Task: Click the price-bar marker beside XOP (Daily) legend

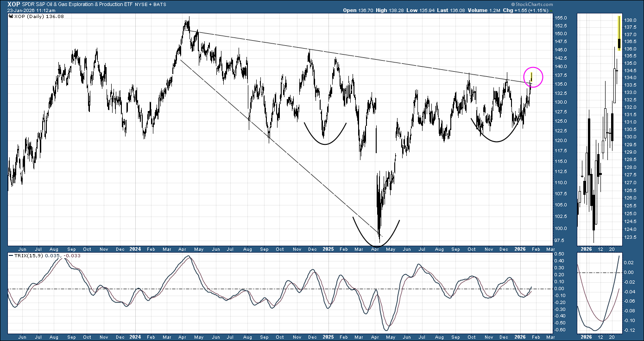Action: tap(11, 16)
